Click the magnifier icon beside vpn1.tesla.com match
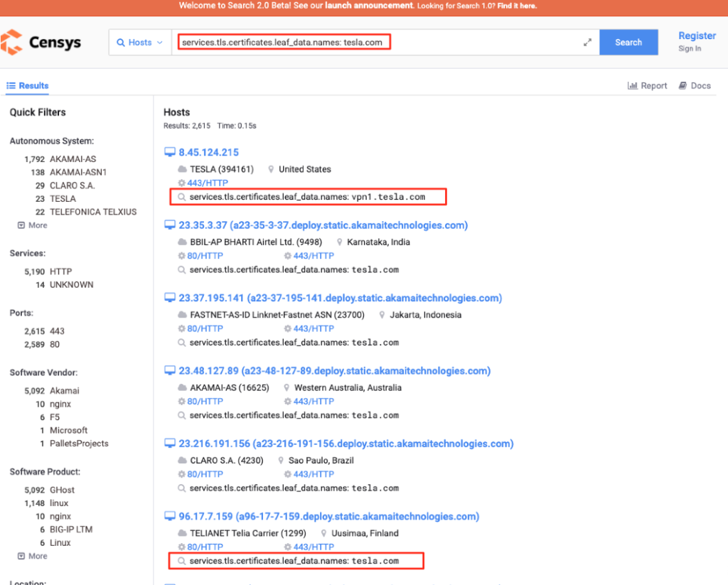Image resolution: width=728 pixels, height=585 pixels. click(181, 197)
